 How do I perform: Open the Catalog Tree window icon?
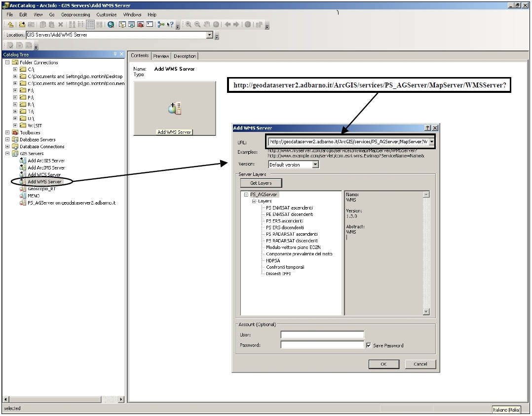coord(122,24)
